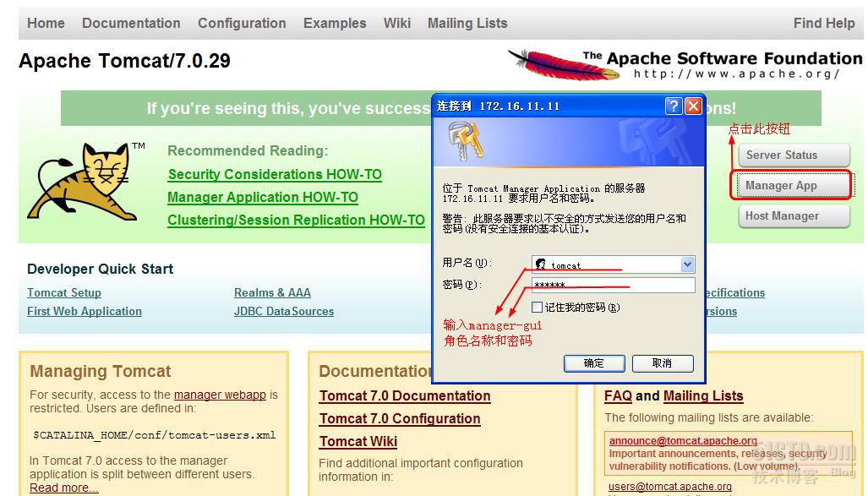This screenshot has width=868, height=496.
Task: Click the help question mark icon in dialog
Action: click(673, 106)
